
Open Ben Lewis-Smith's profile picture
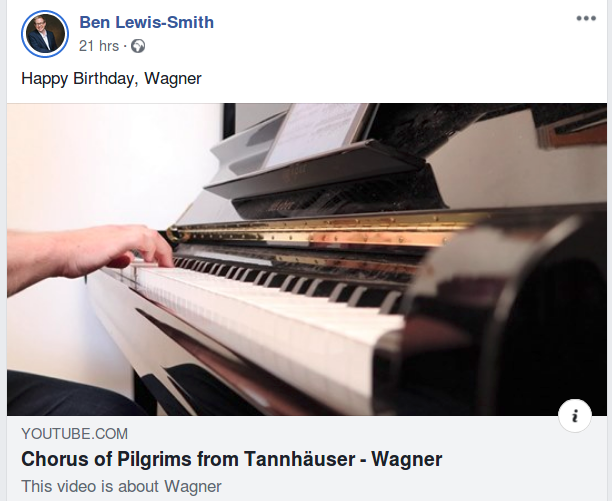click(45, 34)
